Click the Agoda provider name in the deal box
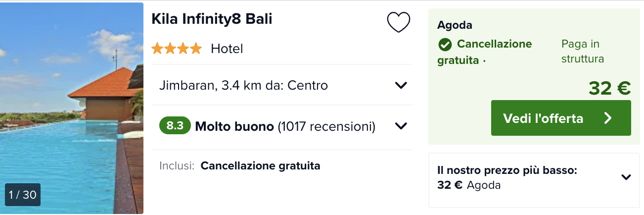644x215 pixels. click(x=455, y=25)
